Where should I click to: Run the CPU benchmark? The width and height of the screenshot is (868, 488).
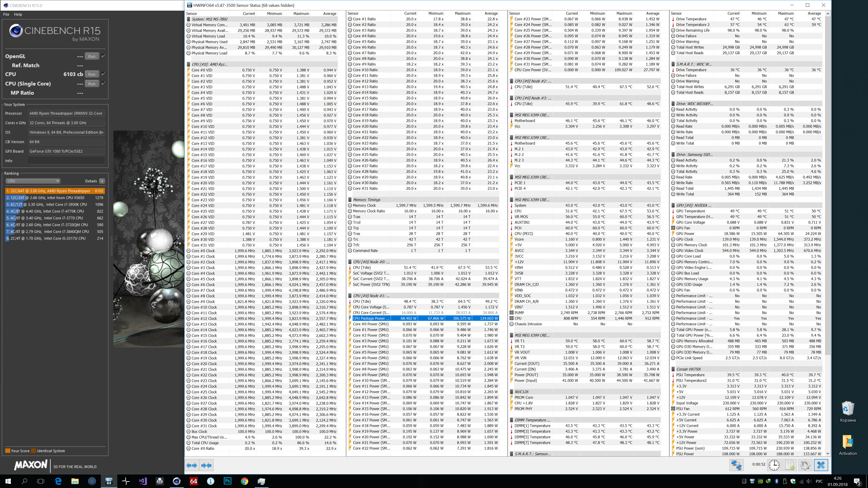pos(92,74)
